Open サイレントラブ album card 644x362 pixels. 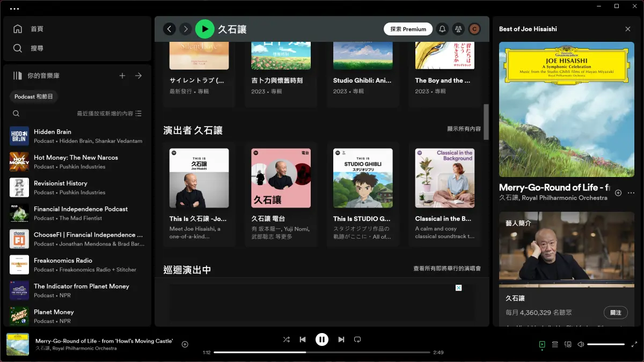click(199, 74)
